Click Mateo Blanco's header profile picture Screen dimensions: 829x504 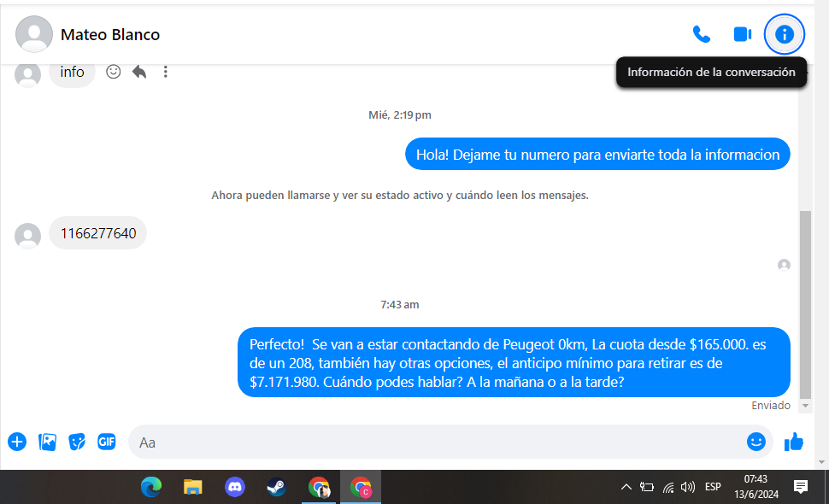tap(34, 35)
